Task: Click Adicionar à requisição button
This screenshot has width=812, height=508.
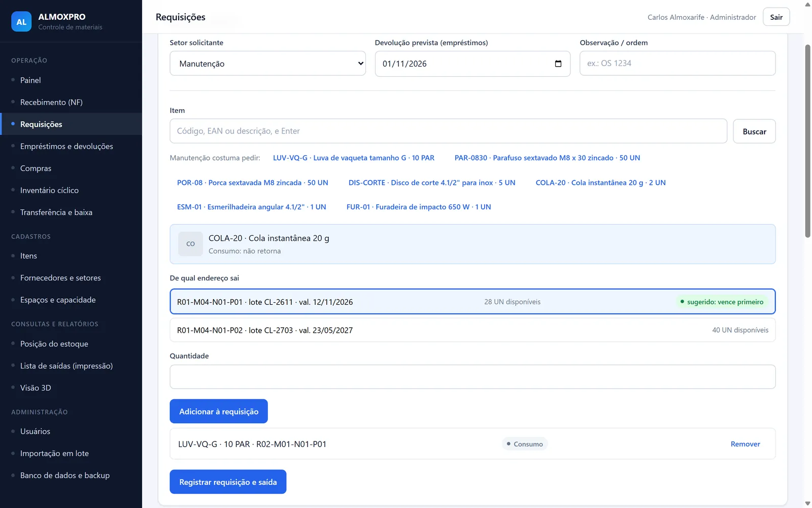Action: click(219, 411)
